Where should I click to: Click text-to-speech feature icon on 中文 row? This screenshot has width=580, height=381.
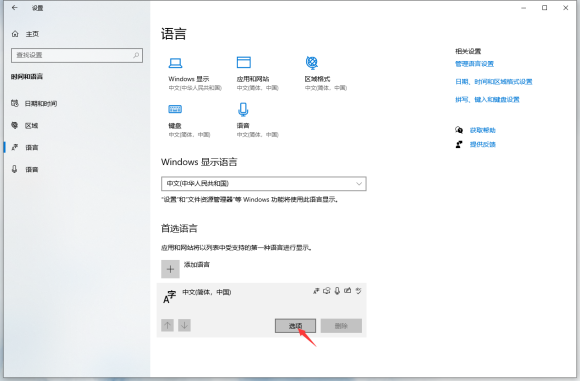coord(327,291)
